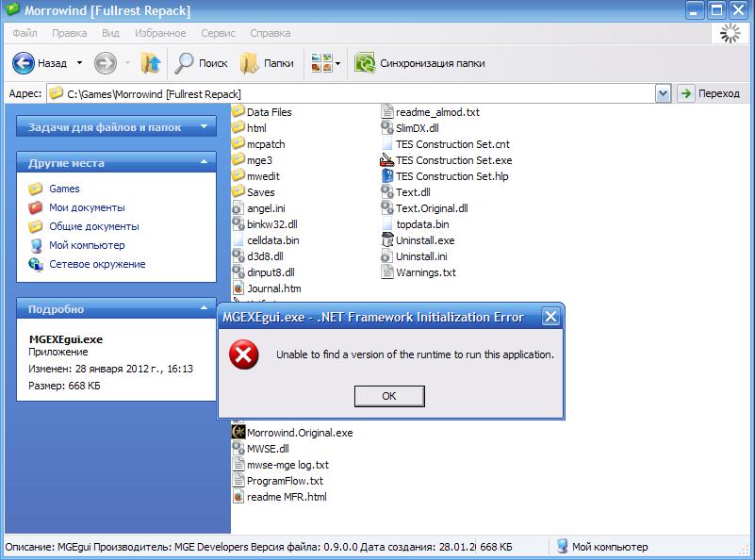This screenshot has height=560, width=755.
Task: Click the 668 КБ status bar size
Action: [x=496, y=547]
